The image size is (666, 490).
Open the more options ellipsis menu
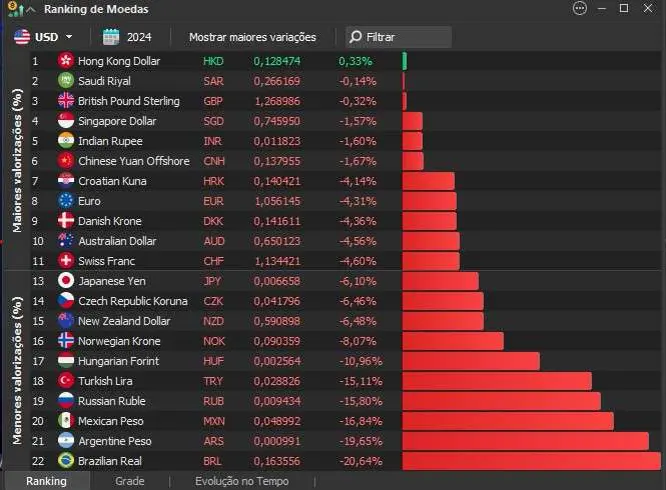click(x=579, y=9)
